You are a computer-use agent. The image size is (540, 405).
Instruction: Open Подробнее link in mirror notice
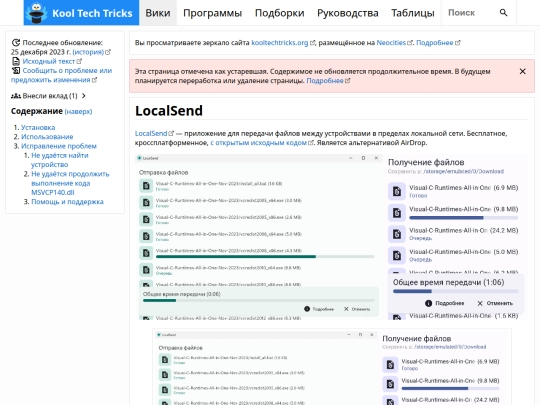coord(435,43)
